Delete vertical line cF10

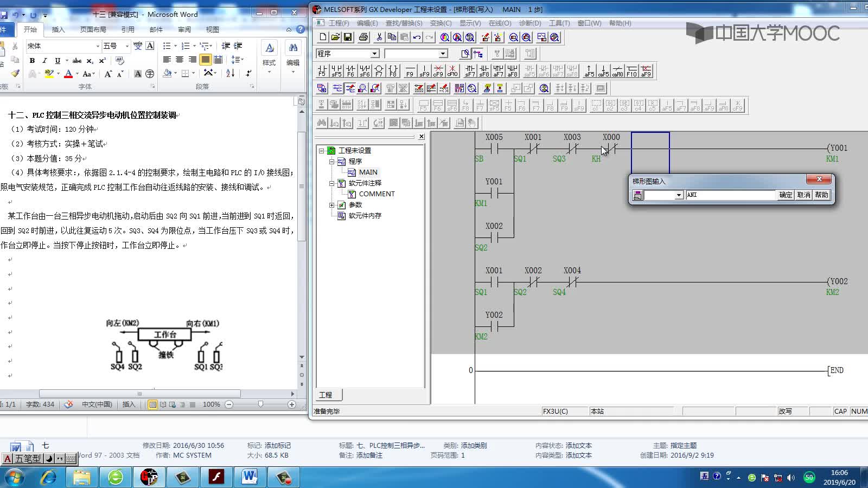452,71
